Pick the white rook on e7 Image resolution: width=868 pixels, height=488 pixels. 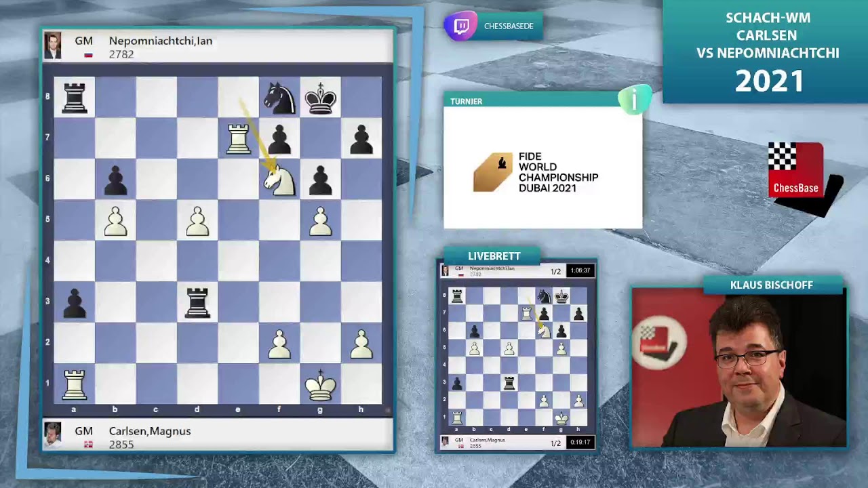[x=238, y=138]
